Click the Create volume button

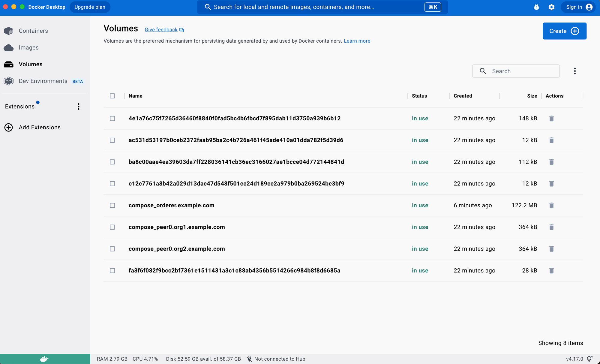564,31
